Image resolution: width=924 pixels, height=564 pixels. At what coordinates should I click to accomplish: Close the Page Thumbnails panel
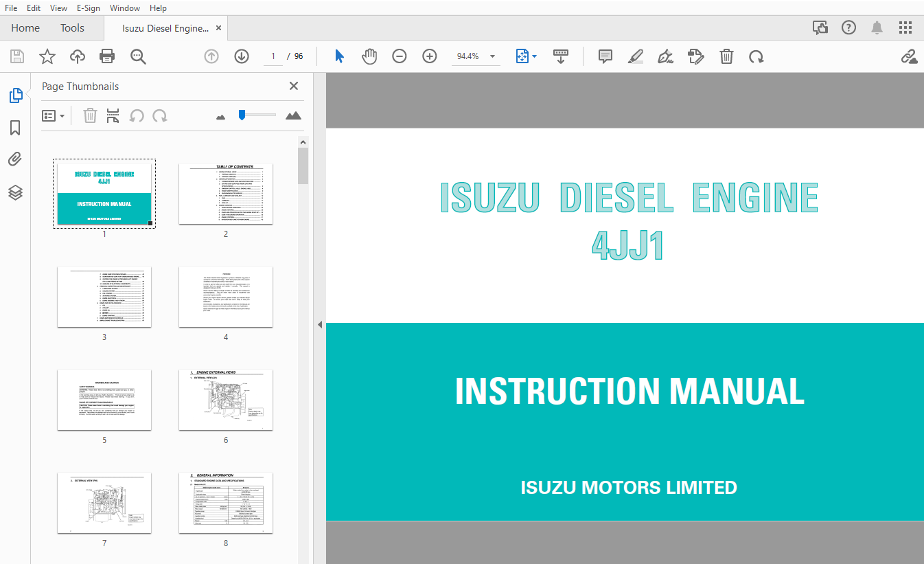click(x=294, y=86)
